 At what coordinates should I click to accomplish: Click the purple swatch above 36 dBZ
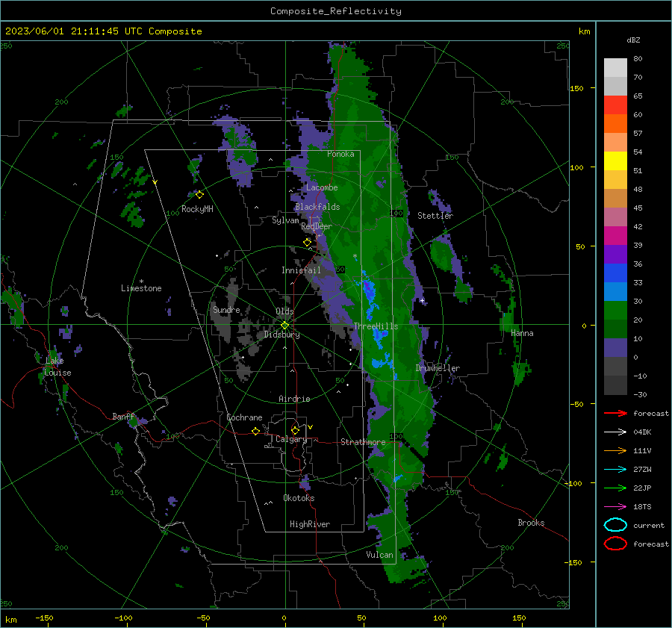coord(615,254)
